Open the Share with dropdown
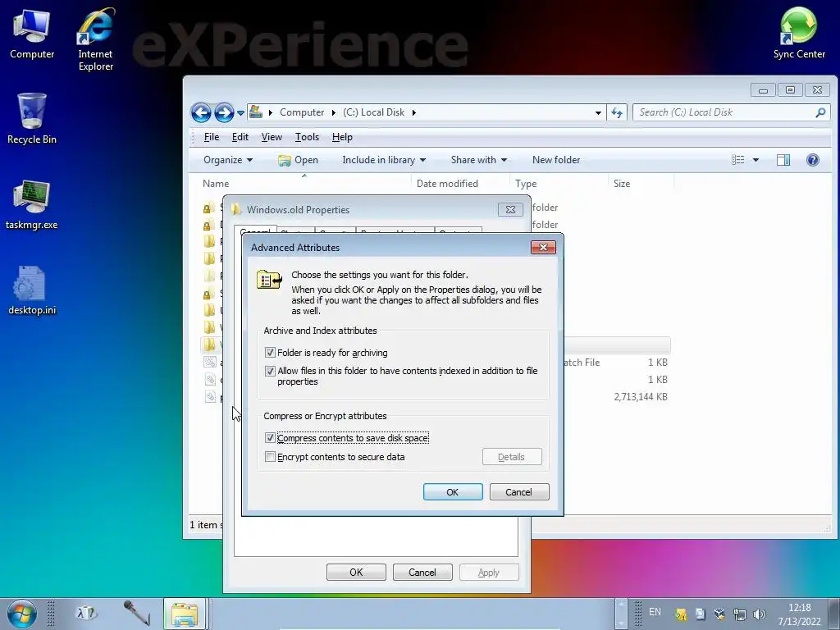Viewport: 840px width, 630px height. (479, 160)
